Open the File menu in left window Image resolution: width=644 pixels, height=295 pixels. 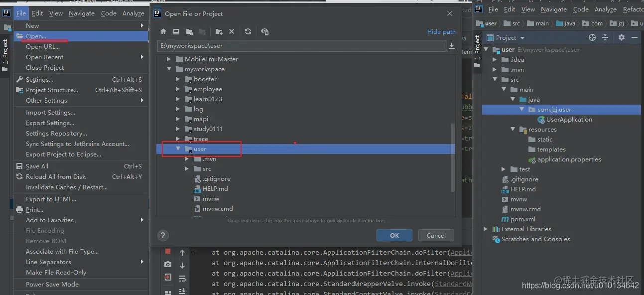[x=20, y=13]
